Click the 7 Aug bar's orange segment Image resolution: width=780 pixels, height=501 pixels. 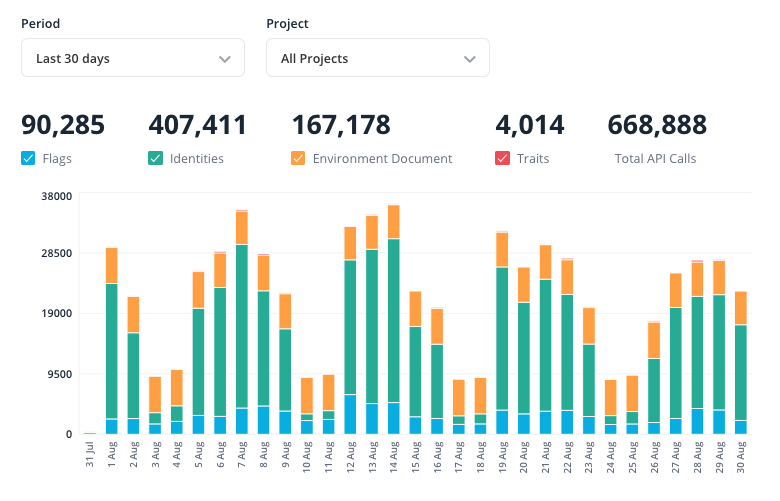[242, 227]
